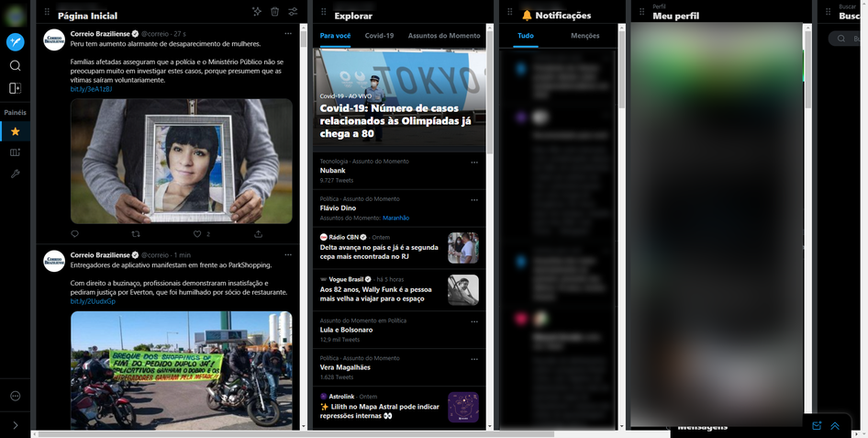Image resolution: width=868 pixels, height=438 pixels.
Task: Open column options sliders for Página Inicial
Action: 293,11
